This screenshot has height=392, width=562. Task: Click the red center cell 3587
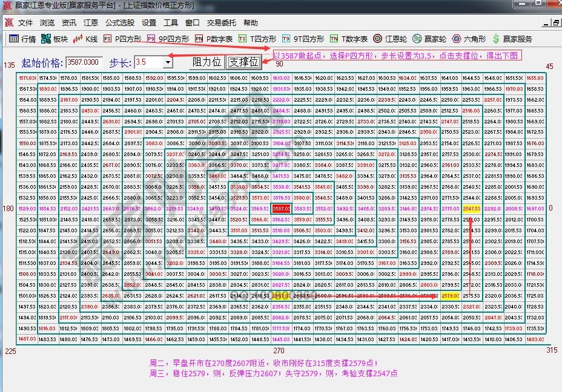click(281, 208)
